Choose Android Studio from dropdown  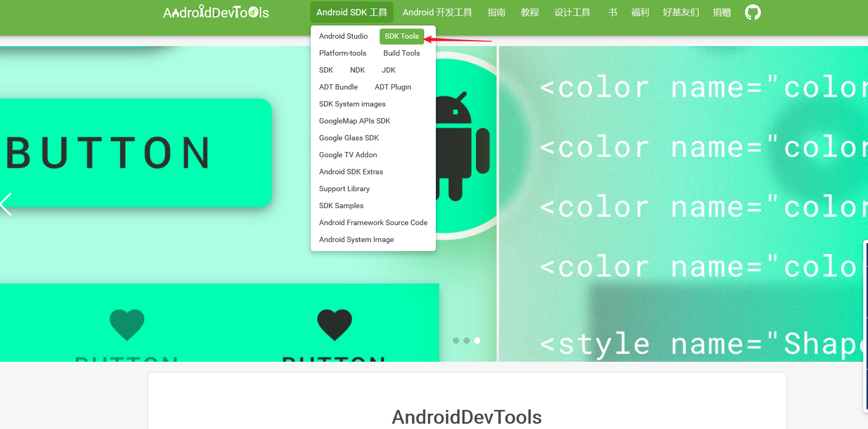point(344,36)
